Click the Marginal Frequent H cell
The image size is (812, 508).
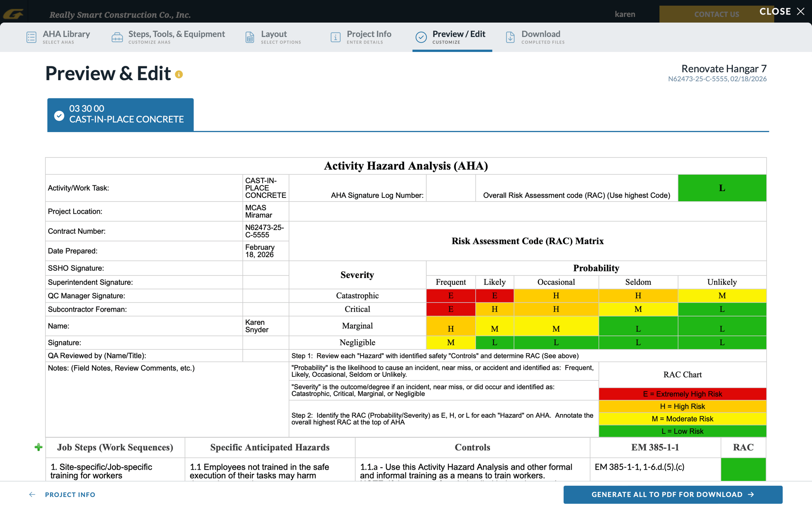(451, 326)
